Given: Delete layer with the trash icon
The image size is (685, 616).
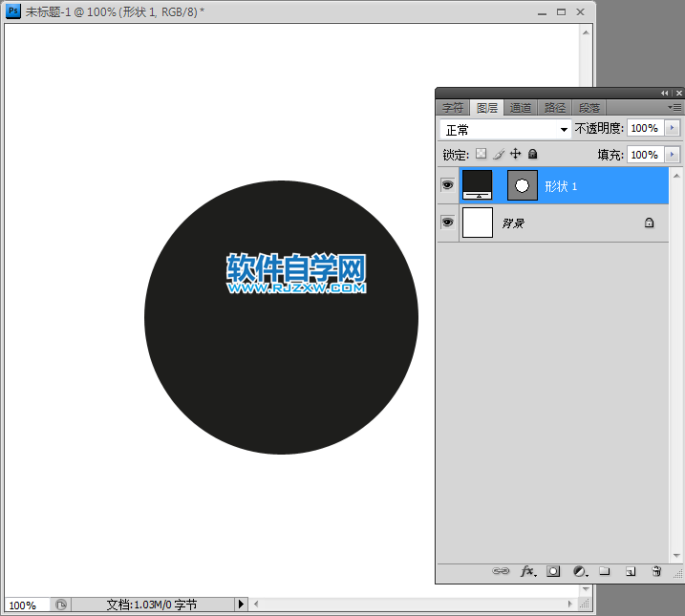Looking at the screenshot, I should (x=656, y=571).
